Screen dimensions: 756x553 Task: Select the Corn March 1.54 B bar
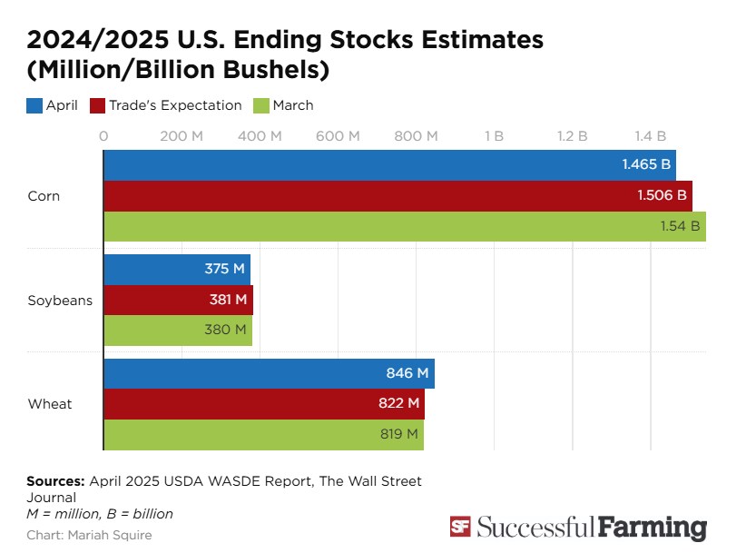tap(404, 227)
